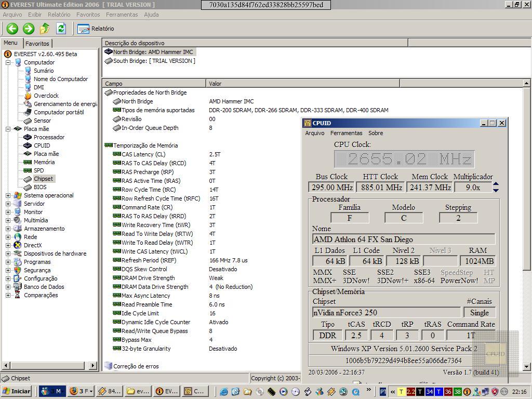Go up one level with the folder-arrow toolbar icon
The height and width of the screenshot is (399, 532).
(x=45, y=29)
